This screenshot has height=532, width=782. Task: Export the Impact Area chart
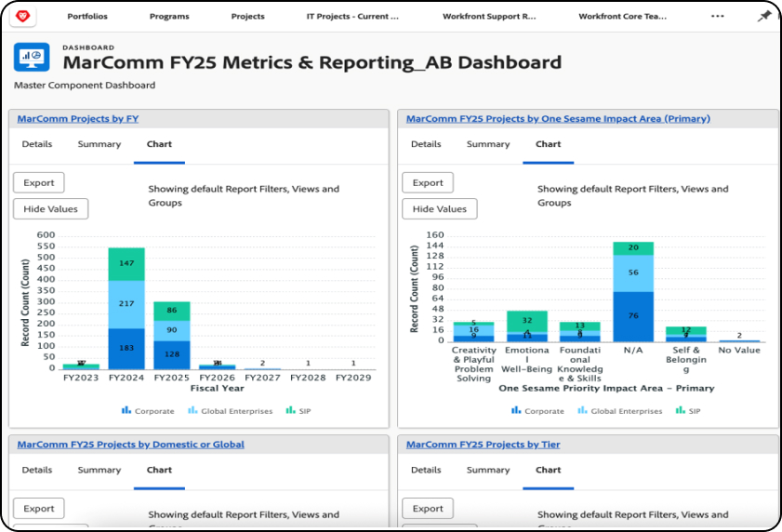[x=428, y=182]
